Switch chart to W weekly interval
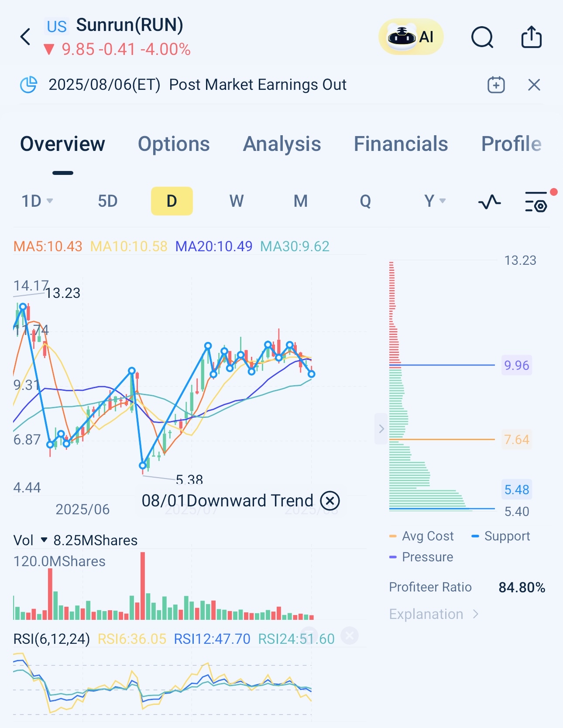 [x=237, y=201]
